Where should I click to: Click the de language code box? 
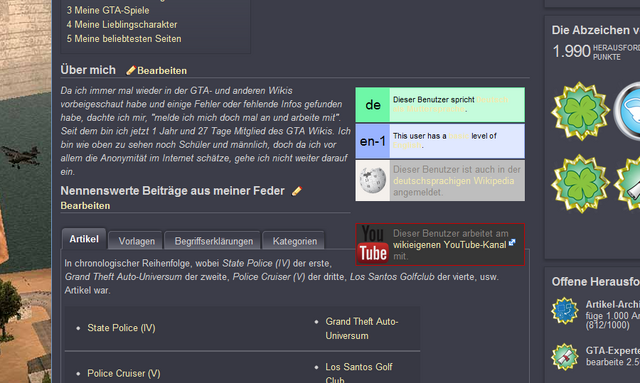point(373,105)
